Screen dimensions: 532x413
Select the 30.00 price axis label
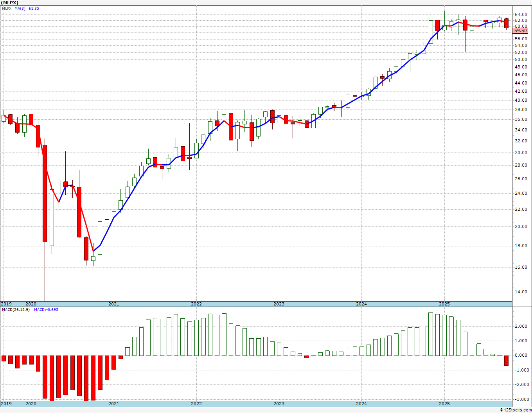coord(521,153)
